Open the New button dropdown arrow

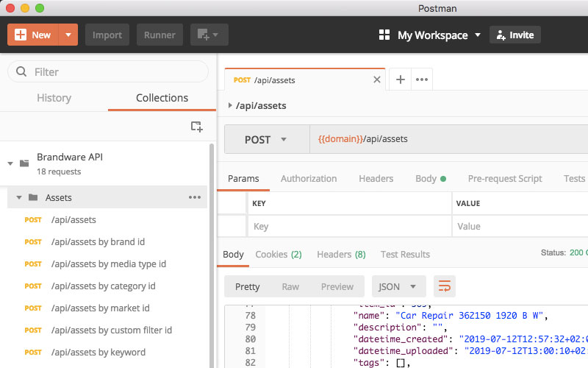click(x=68, y=35)
